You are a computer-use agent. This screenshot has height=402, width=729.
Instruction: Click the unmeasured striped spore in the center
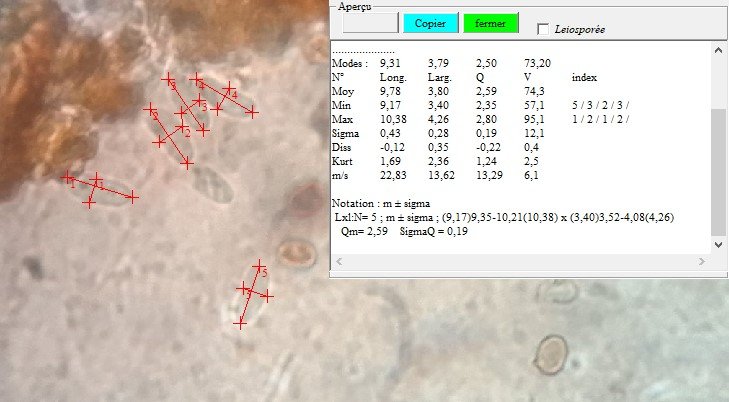(x=212, y=185)
